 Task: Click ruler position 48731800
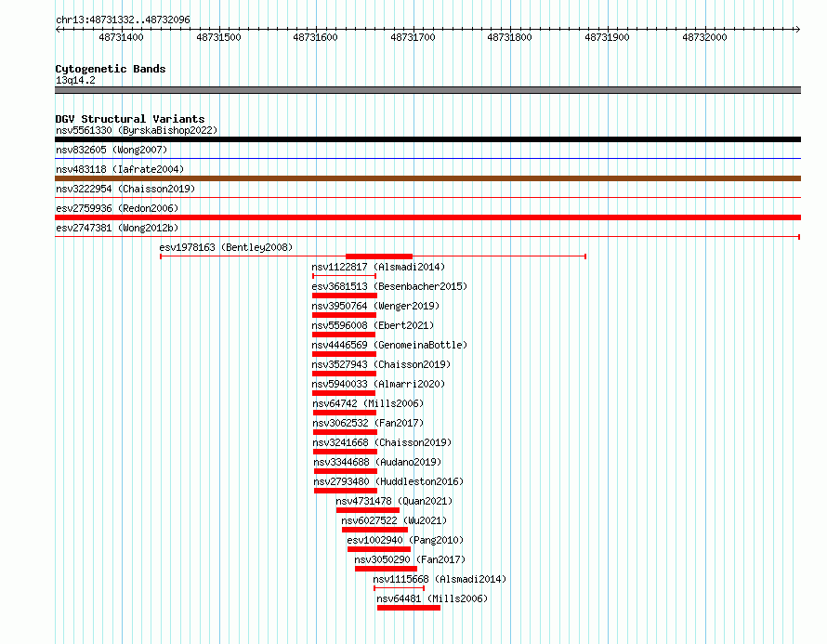click(509, 37)
